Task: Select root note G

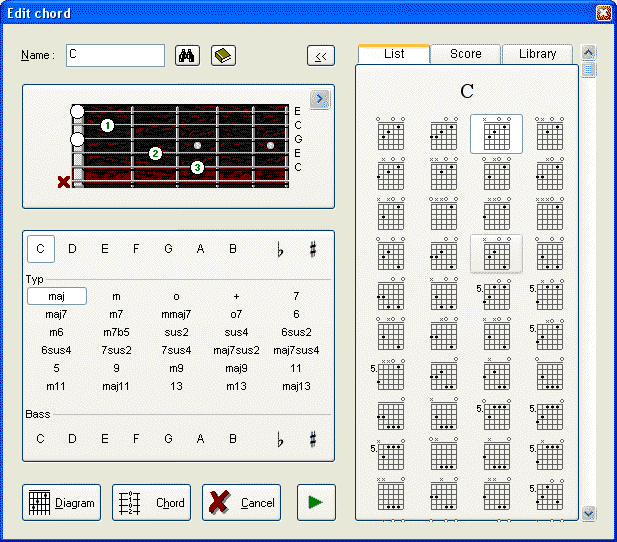Action: [x=168, y=249]
